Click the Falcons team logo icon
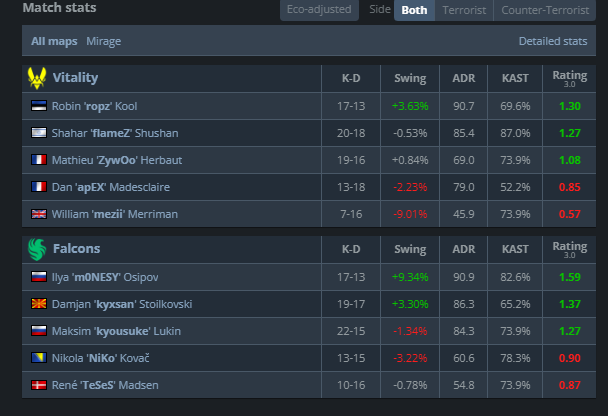 (x=38, y=249)
